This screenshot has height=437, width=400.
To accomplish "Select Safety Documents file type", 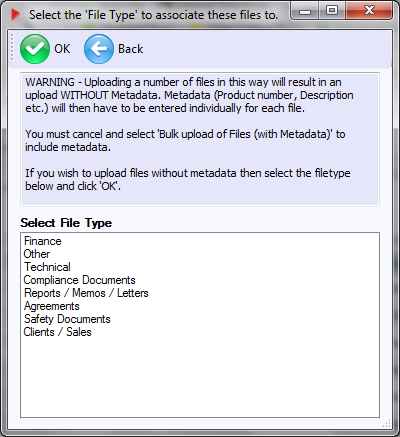I will click(x=67, y=319).
